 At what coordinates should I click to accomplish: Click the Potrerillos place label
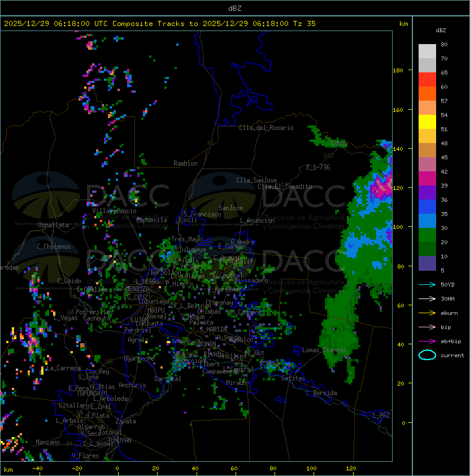[x=94, y=312]
